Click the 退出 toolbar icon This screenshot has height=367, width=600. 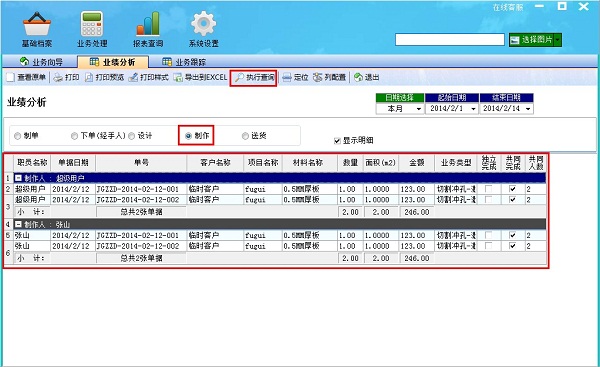[358, 78]
